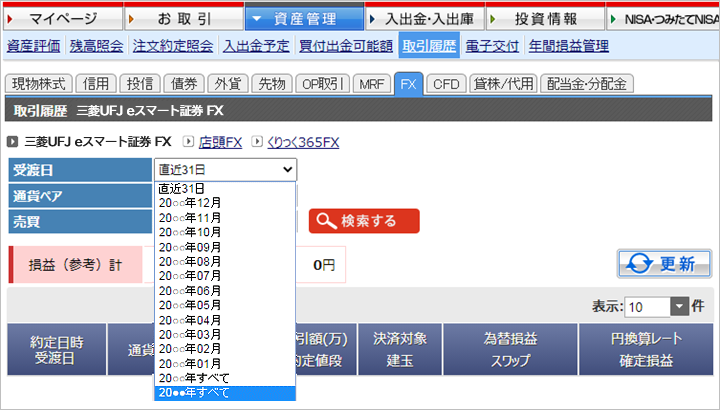Open the マイページ menu
720x410 pixels.
click(63, 19)
